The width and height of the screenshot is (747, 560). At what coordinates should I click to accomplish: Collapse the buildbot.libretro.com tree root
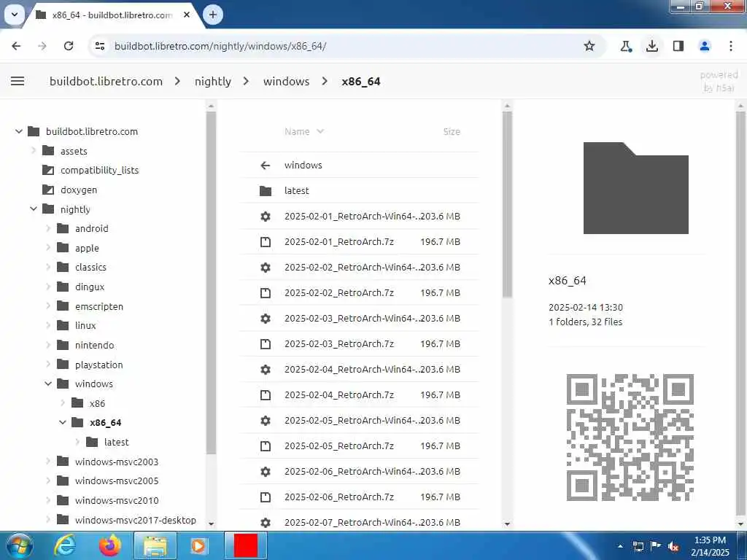(18, 131)
